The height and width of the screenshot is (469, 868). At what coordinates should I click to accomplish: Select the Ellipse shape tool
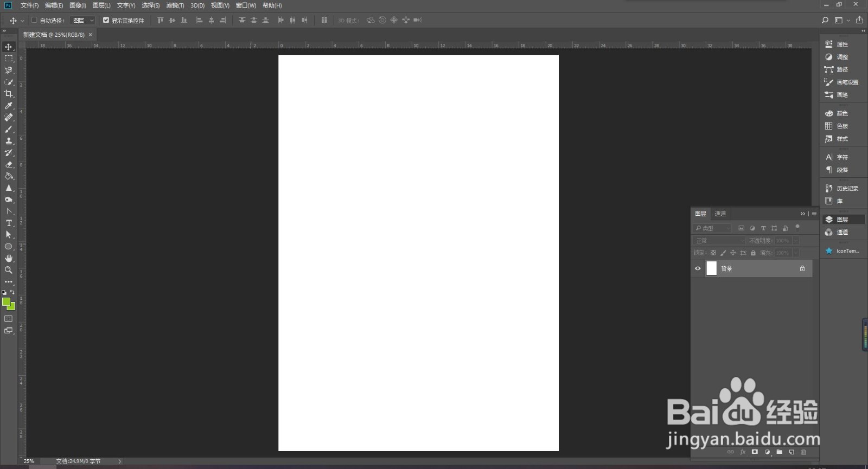9,247
